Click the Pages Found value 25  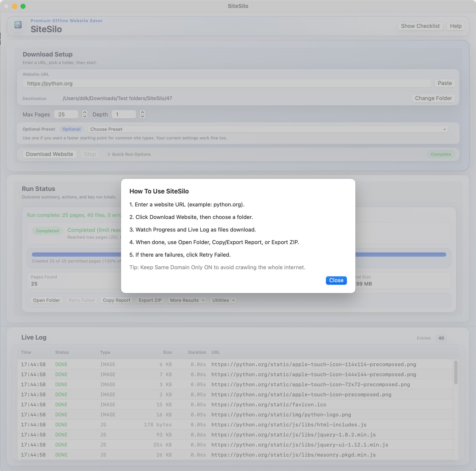[x=34, y=284]
